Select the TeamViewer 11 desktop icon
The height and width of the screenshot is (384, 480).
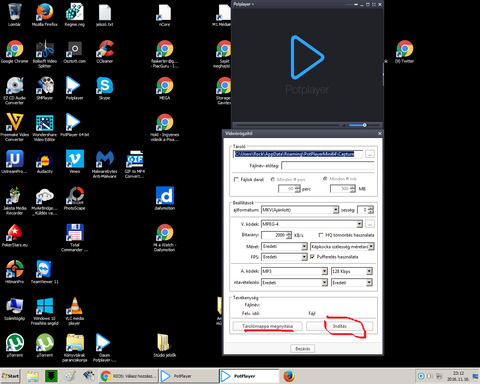coord(45,272)
